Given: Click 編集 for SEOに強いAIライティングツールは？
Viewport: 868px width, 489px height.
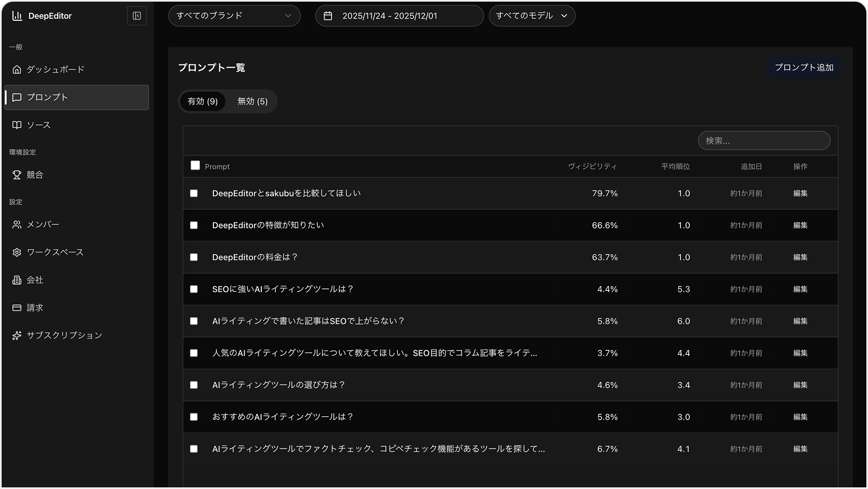Looking at the screenshot, I should tap(800, 289).
